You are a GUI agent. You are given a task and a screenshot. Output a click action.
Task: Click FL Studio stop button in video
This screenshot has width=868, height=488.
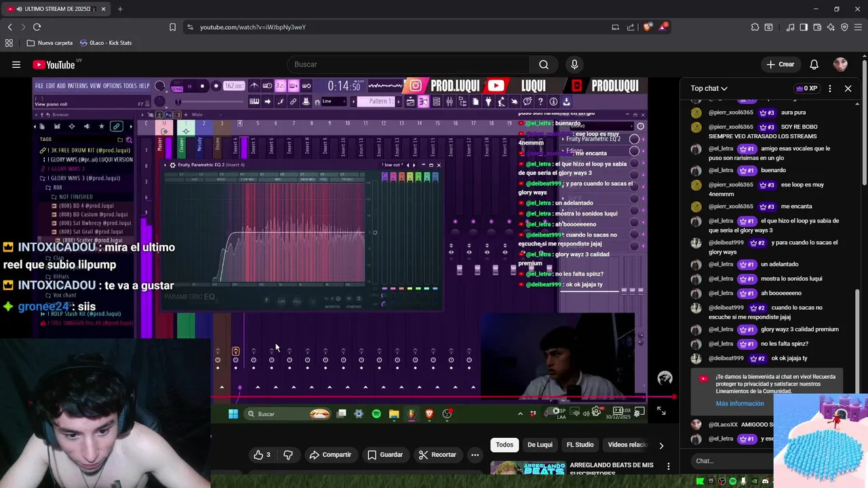(x=202, y=86)
